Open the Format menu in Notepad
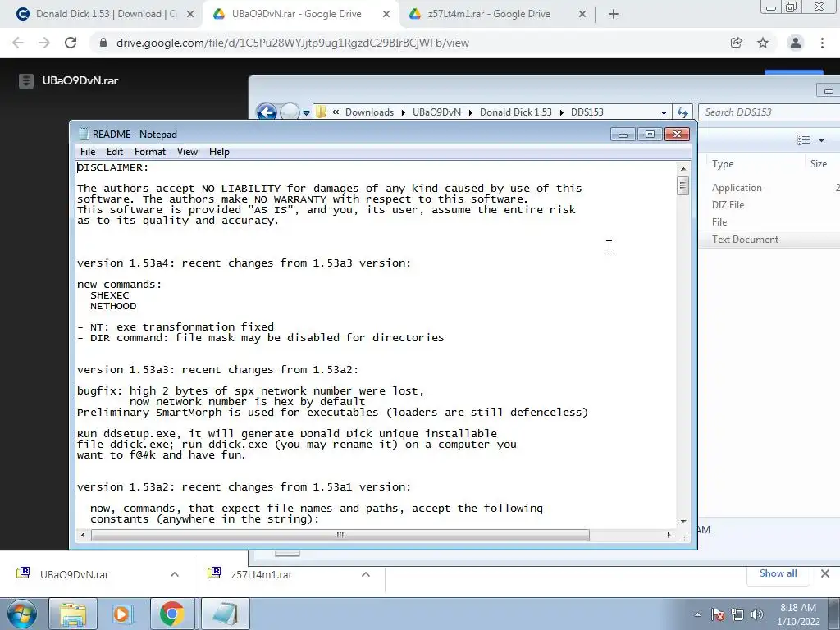Viewport: 840px width, 630px height. click(150, 152)
